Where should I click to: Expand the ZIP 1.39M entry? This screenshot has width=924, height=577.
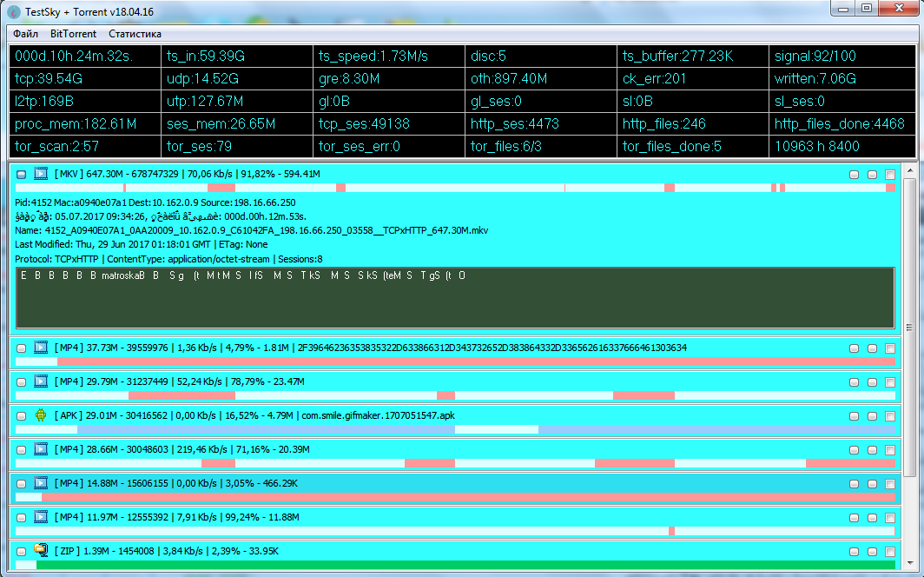click(x=22, y=551)
